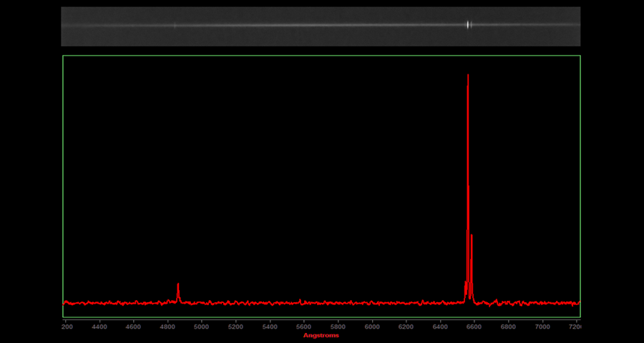Image resolution: width=644 pixels, height=343 pixels.
Task: Select the 6400 wavelength label
Action: click(x=440, y=327)
